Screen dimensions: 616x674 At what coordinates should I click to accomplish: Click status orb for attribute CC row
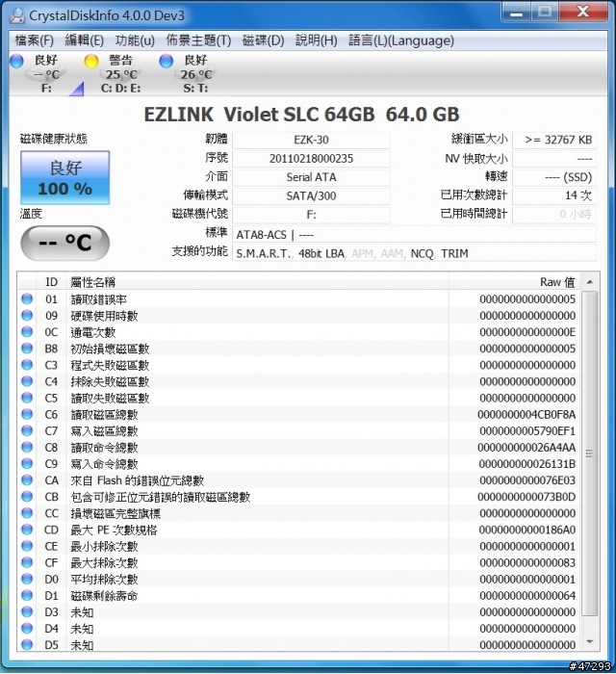[x=27, y=513]
